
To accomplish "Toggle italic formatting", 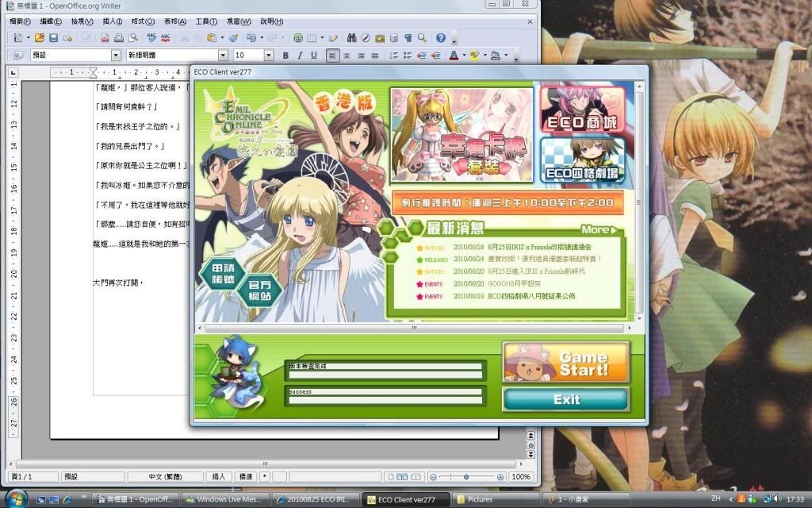I will (300, 56).
